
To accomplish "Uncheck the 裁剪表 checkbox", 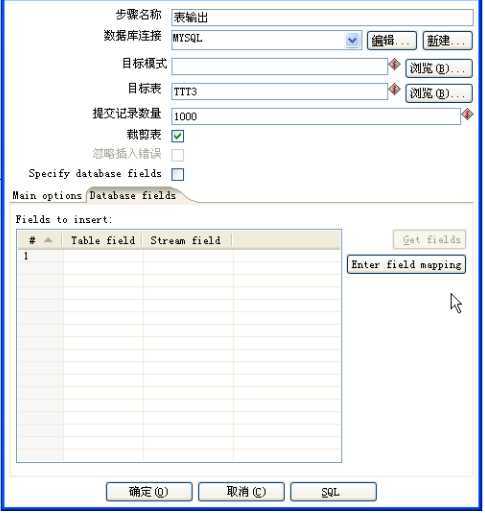I will tap(178, 136).
